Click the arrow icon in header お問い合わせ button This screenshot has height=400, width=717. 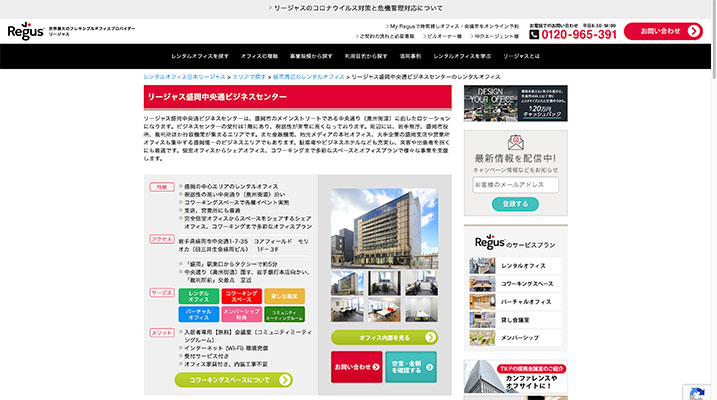[x=693, y=31]
